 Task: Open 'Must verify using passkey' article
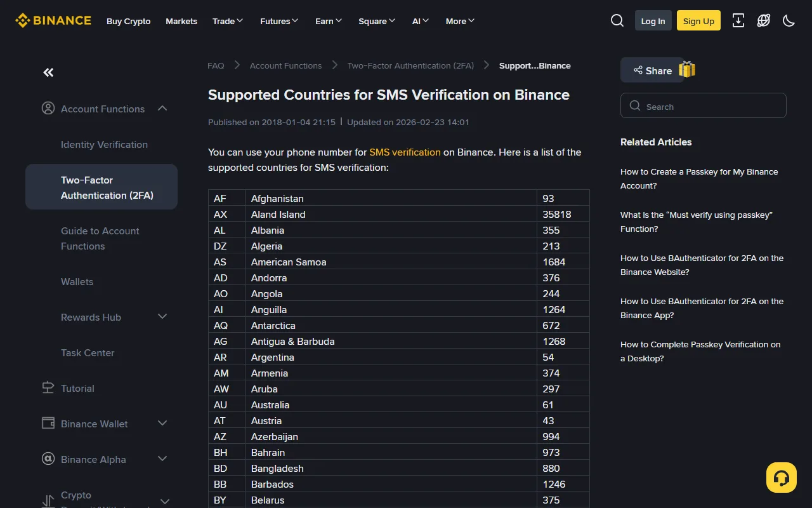pos(697,222)
